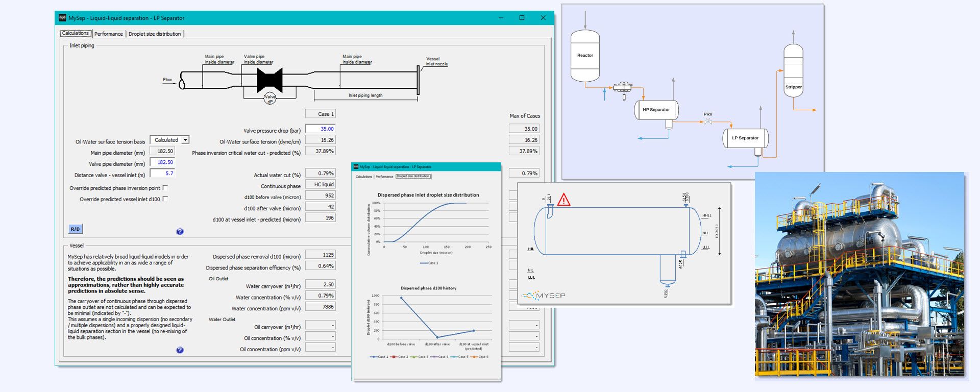980x392 pixels.
Task: Open help icon in Vessel section
Action: coord(180,350)
